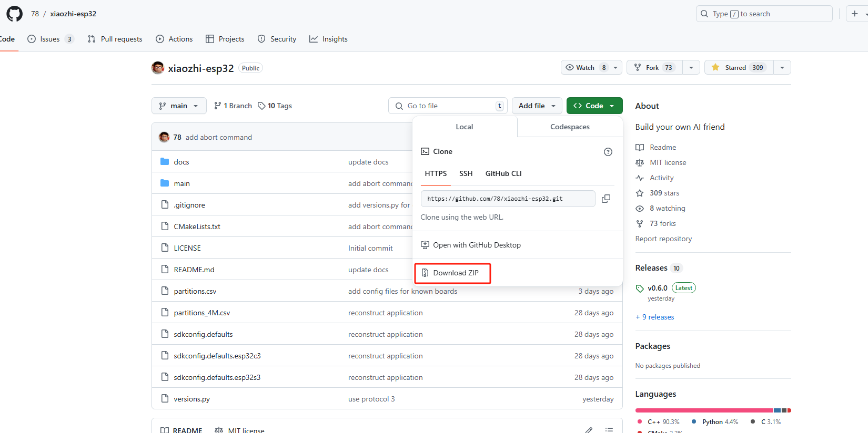Open the Add file dropdown
868x433 pixels.
537,106
